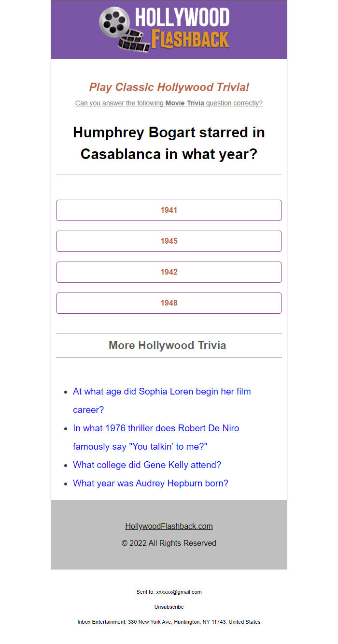Click the "More Hollywood Trivia" heading

[x=167, y=345]
